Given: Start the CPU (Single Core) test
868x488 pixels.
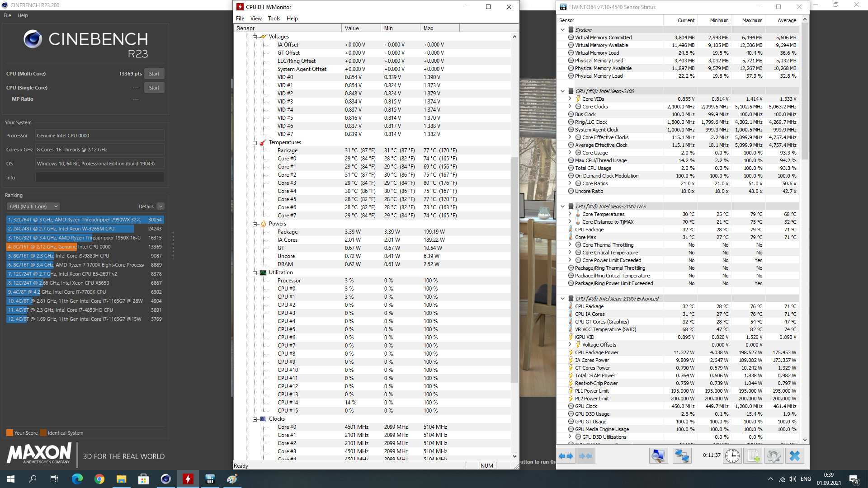Looking at the screenshot, I should (x=154, y=88).
